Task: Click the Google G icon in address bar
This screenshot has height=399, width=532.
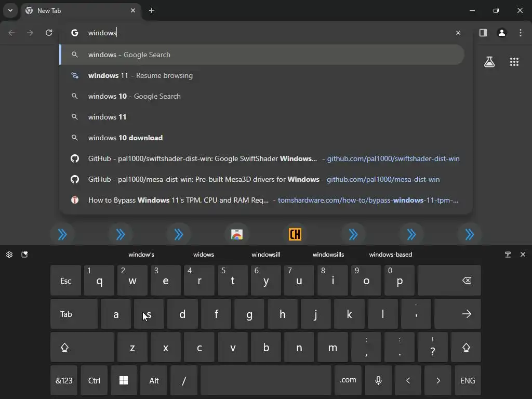Action: pos(75,33)
